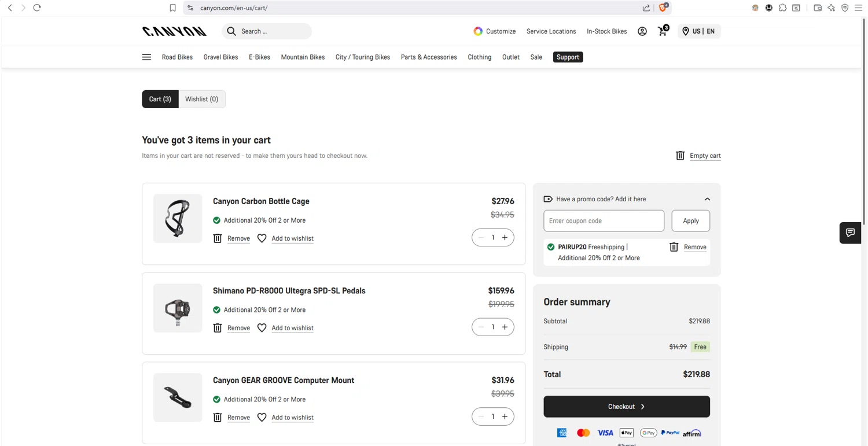Open Sale menu

tap(536, 57)
